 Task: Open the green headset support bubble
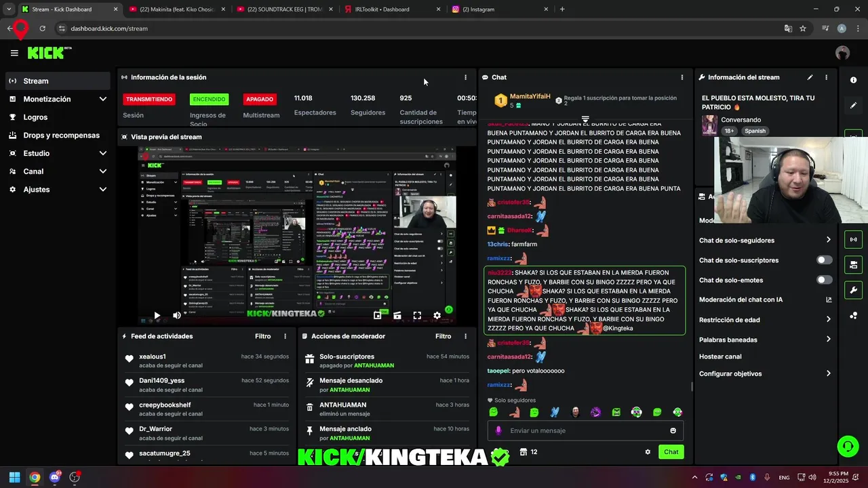click(x=848, y=446)
